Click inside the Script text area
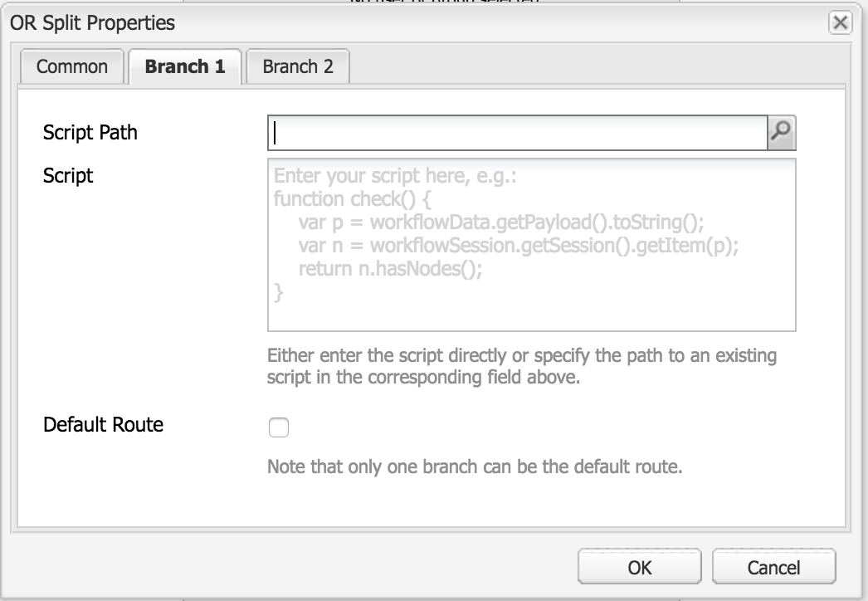This screenshot has height=601, width=868. click(531, 245)
